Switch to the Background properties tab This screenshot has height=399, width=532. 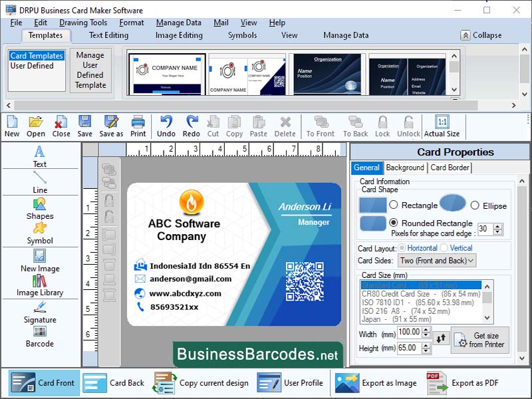click(x=404, y=168)
